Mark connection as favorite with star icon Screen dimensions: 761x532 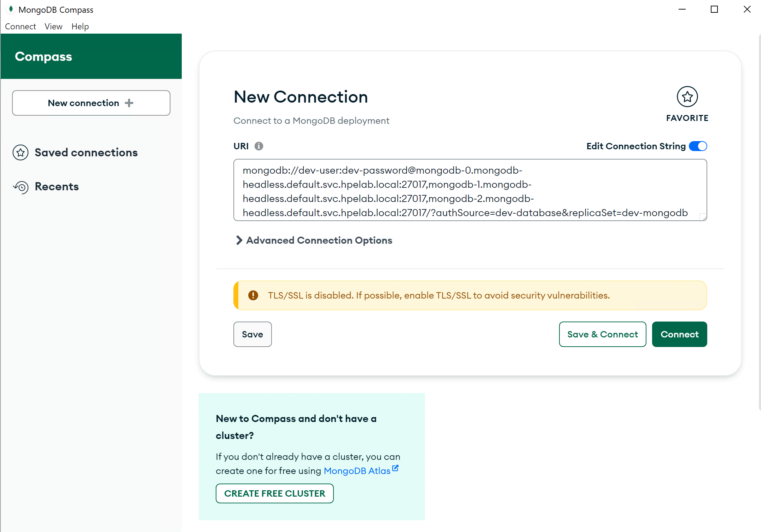(687, 96)
